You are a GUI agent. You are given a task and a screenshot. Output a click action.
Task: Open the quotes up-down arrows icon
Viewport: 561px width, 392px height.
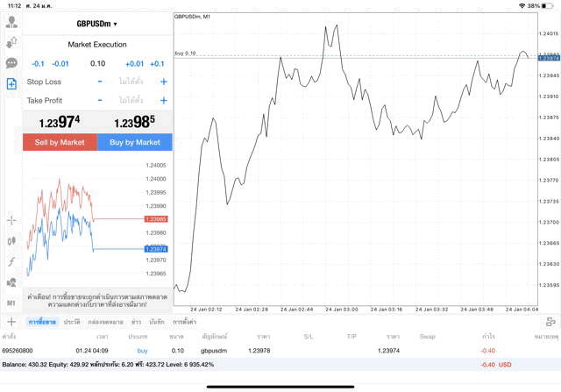coord(11,42)
